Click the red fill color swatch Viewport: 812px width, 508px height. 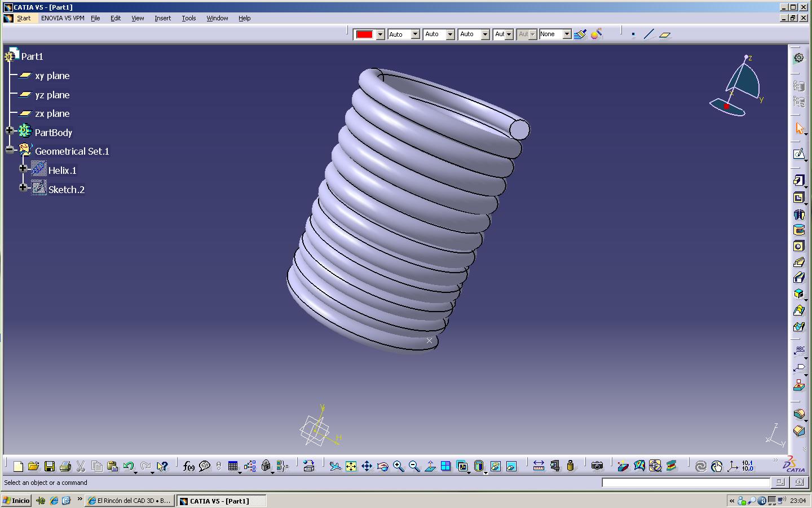point(364,34)
